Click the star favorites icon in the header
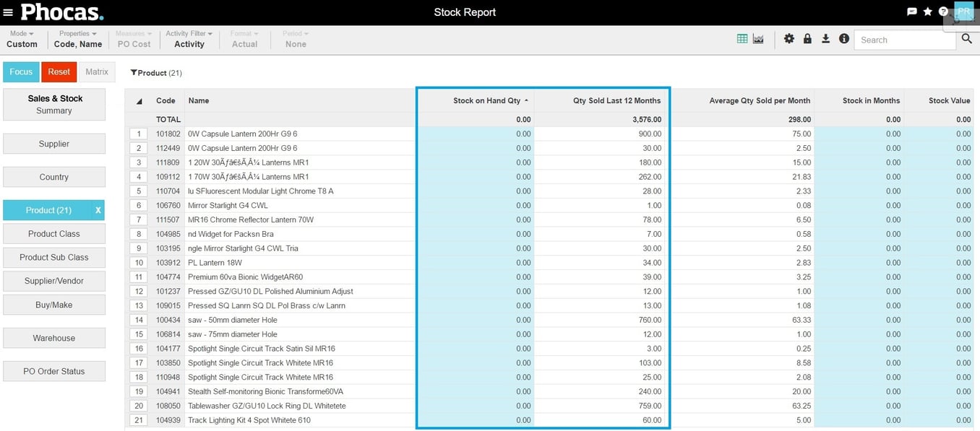The height and width of the screenshot is (431, 980). click(x=927, y=12)
